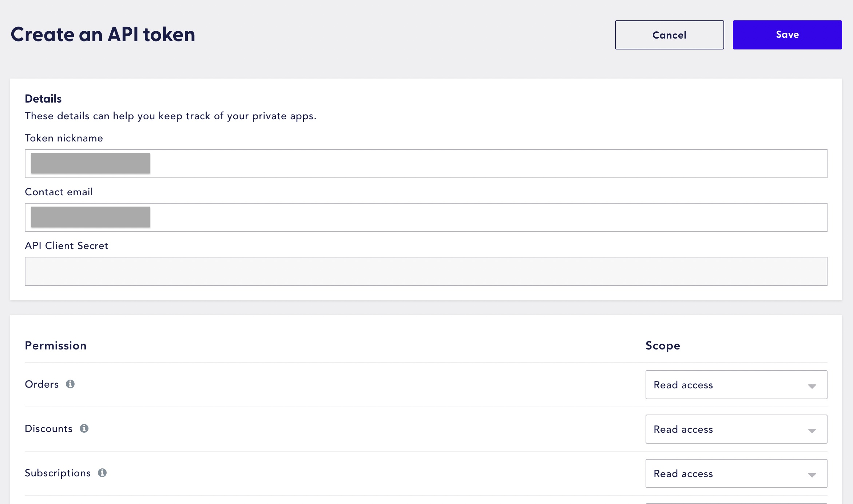The width and height of the screenshot is (853, 504).
Task: Click the Discounts permission label
Action: click(x=48, y=429)
